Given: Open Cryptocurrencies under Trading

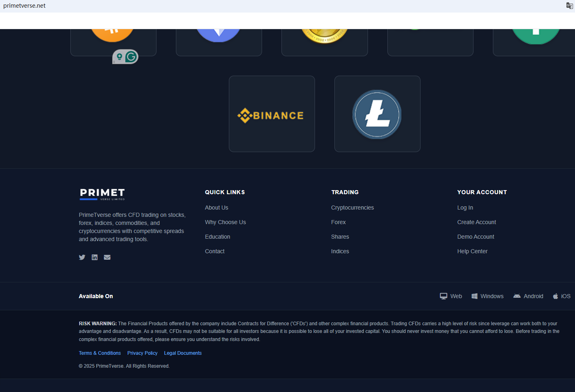Looking at the screenshot, I should click(x=352, y=208).
